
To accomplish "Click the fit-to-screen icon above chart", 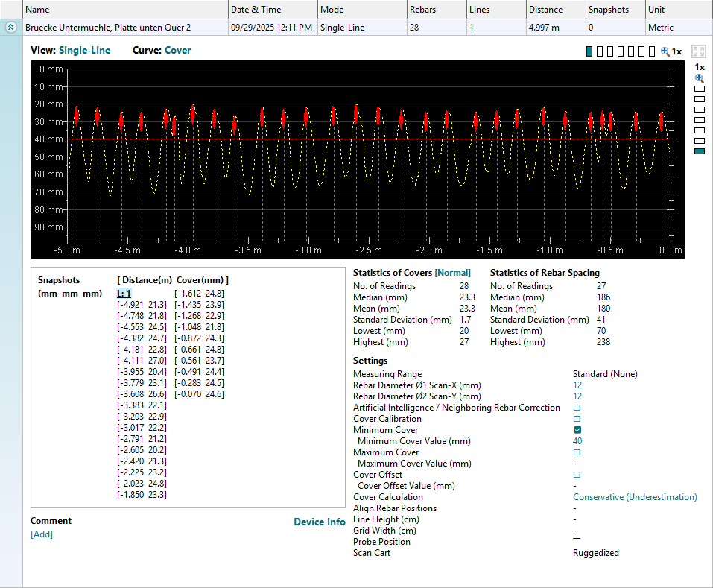I will tap(698, 51).
